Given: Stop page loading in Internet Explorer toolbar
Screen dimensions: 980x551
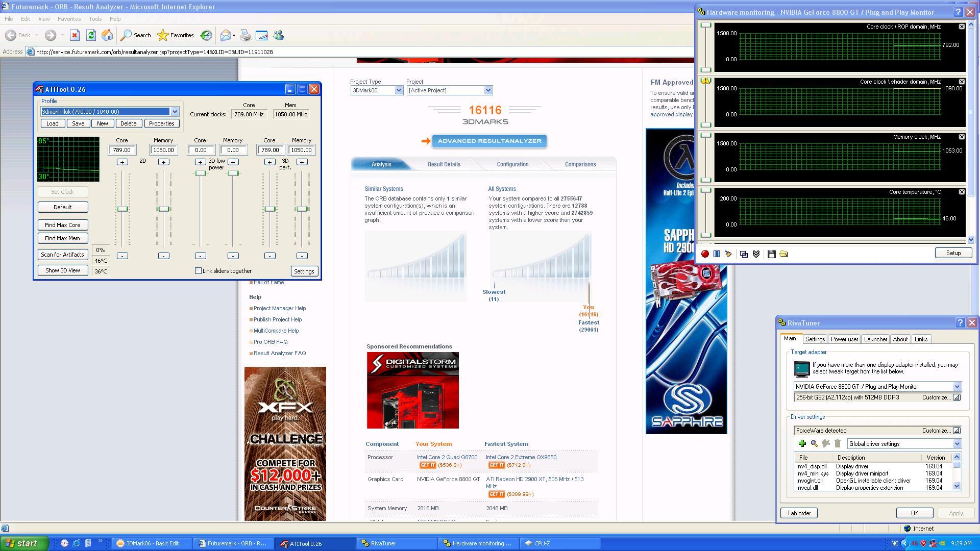Looking at the screenshot, I should 75,35.
